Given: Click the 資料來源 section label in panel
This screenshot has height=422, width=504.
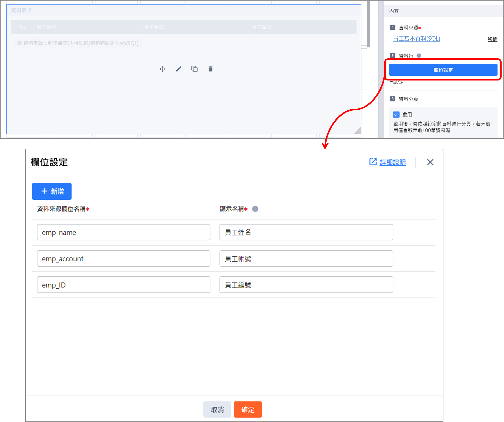Looking at the screenshot, I should point(408,28).
